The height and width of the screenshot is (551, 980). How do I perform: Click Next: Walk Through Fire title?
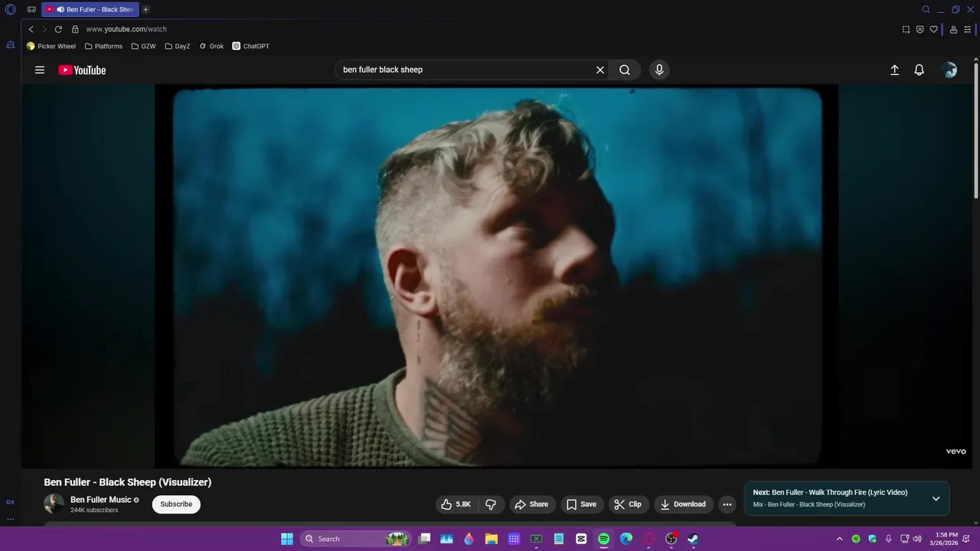[830, 493]
